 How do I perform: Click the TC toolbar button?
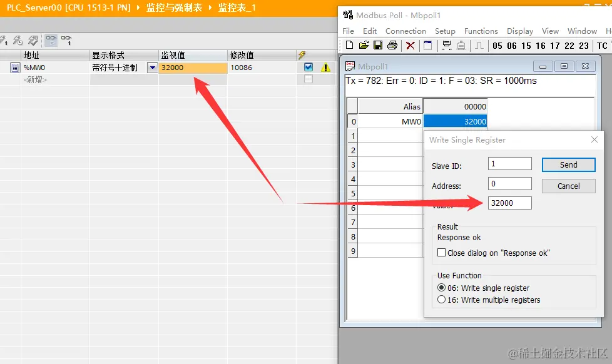[x=602, y=46]
